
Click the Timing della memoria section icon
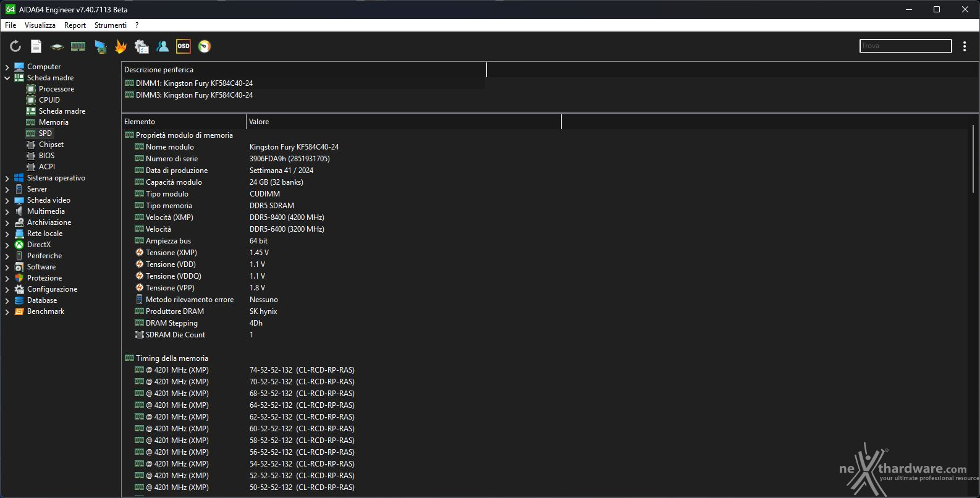coord(129,358)
